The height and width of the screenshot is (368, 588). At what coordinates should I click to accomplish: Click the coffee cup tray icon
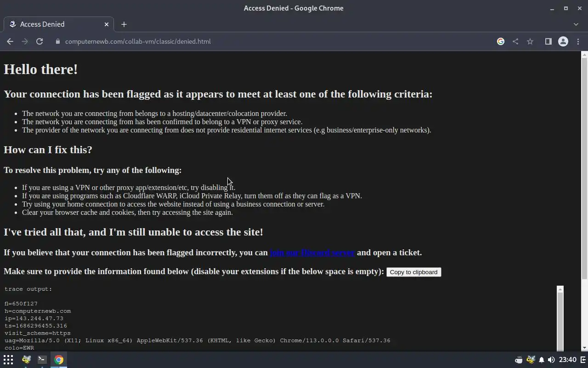[x=519, y=360]
